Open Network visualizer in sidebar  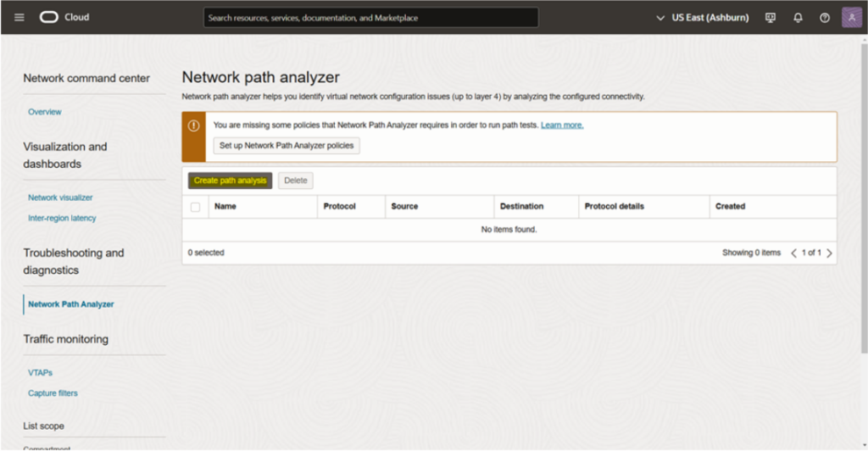[x=60, y=198]
